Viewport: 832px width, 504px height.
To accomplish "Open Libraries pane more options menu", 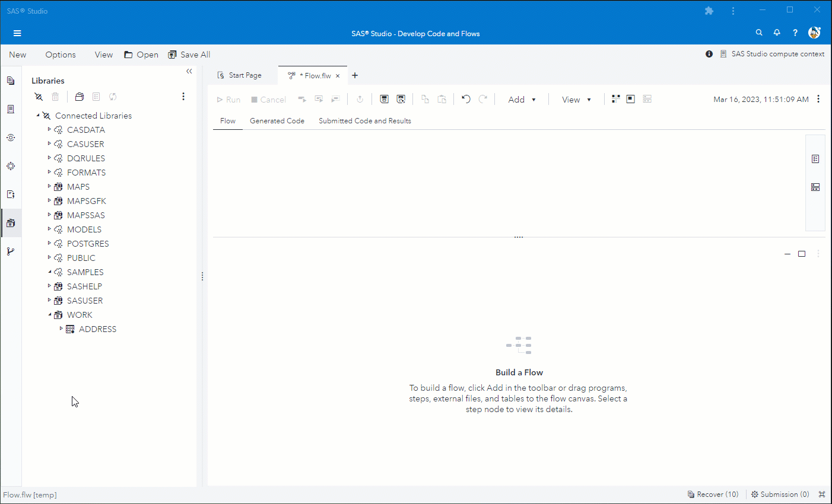I will click(x=183, y=97).
